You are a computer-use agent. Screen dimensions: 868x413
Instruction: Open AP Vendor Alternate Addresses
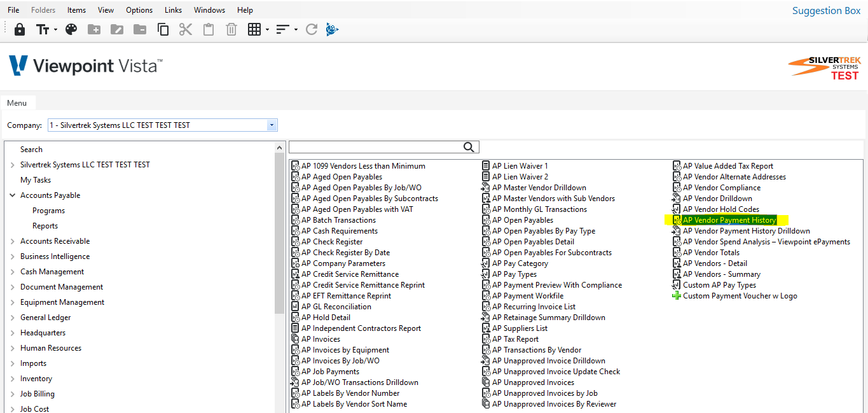[734, 177]
